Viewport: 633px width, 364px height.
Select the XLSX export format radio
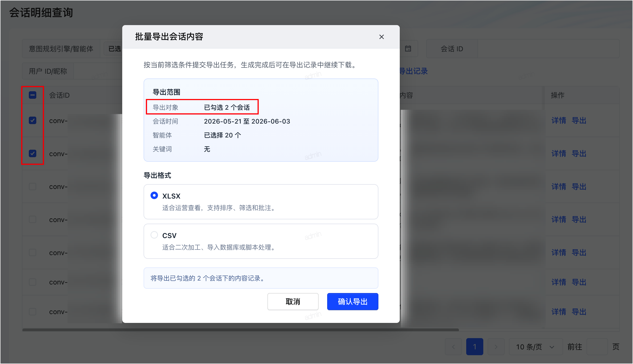pos(154,195)
